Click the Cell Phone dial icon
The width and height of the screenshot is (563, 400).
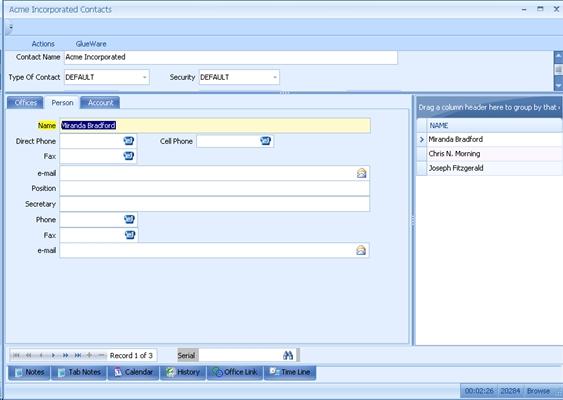[265, 141]
